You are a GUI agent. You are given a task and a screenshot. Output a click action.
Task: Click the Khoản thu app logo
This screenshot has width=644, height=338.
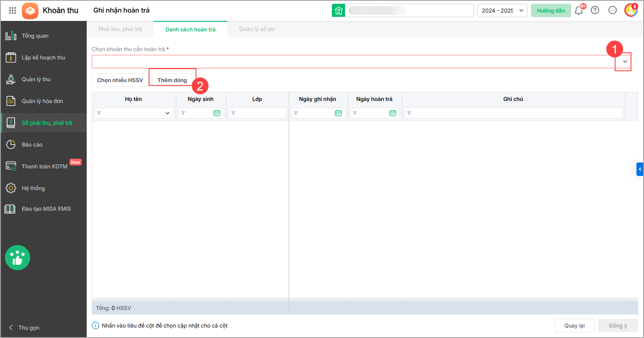tap(30, 10)
